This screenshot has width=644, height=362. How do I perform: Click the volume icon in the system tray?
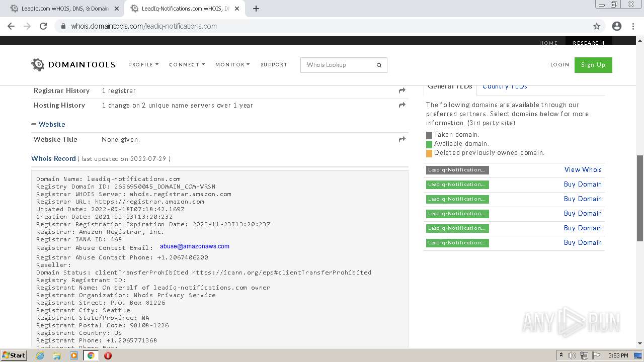(x=572, y=355)
